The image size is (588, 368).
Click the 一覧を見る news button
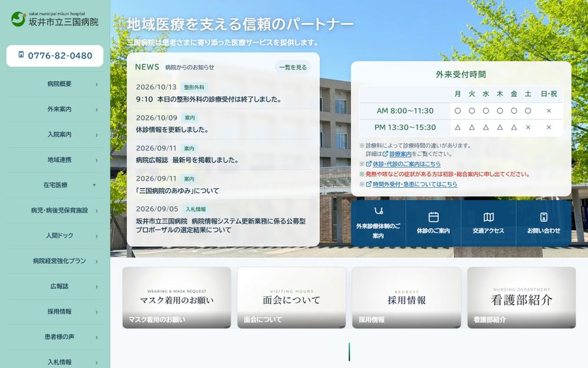[293, 67]
